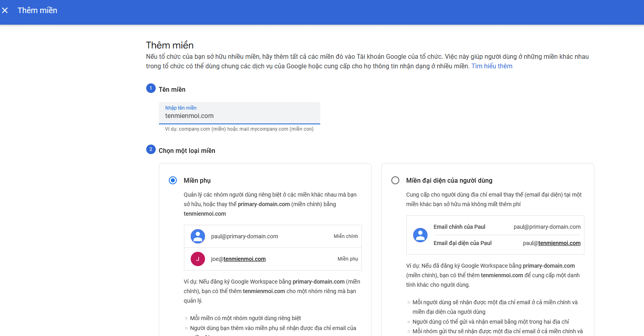This screenshot has width=644, height=336.
Task: Click the avatar in the alias email card
Action: [x=420, y=235]
